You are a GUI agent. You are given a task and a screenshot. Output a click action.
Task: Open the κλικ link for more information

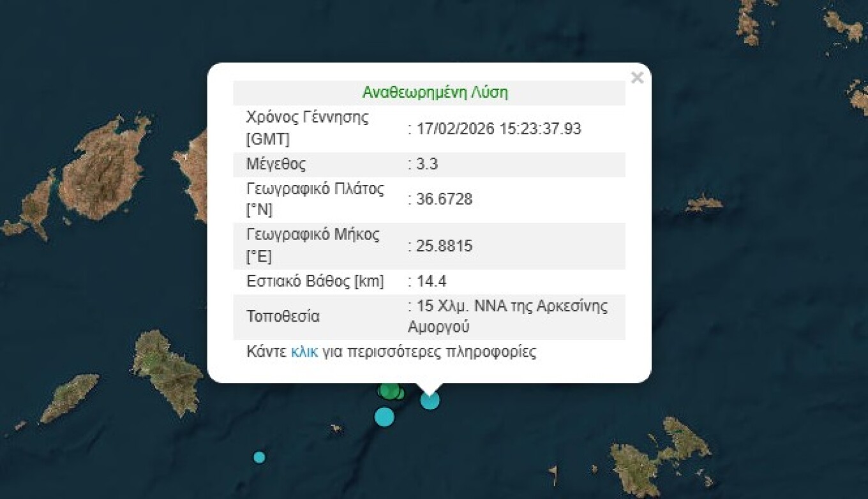point(304,352)
